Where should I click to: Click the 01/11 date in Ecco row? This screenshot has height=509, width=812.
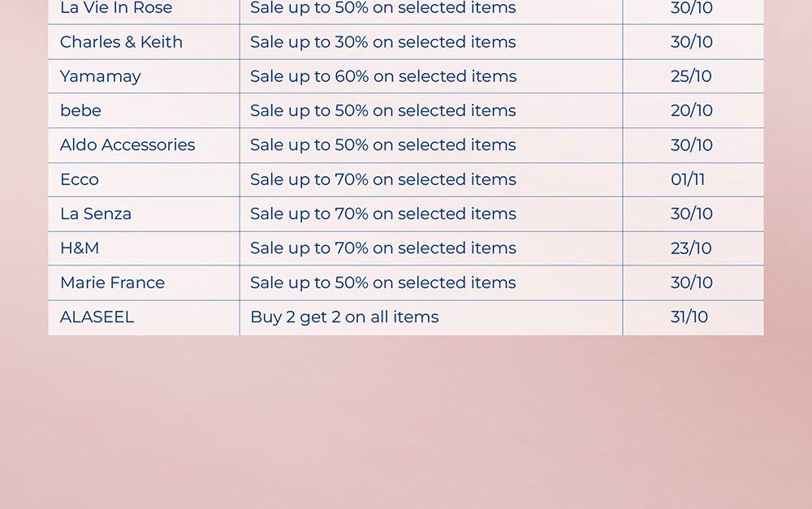pyautogui.click(x=688, y=179)
